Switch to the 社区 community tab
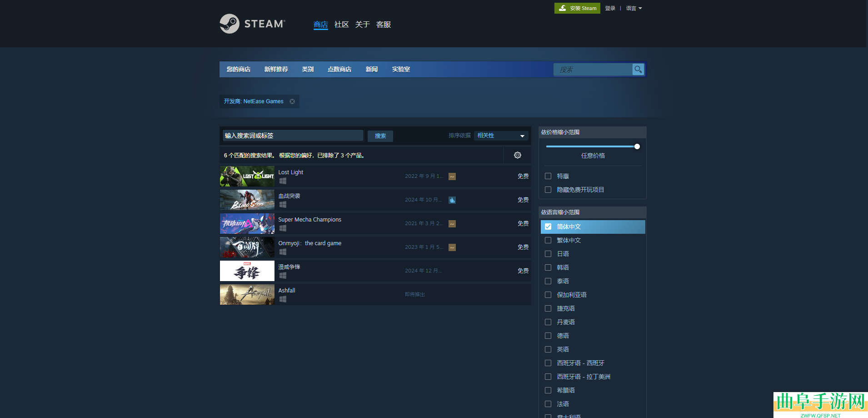 tap(341, 25)
